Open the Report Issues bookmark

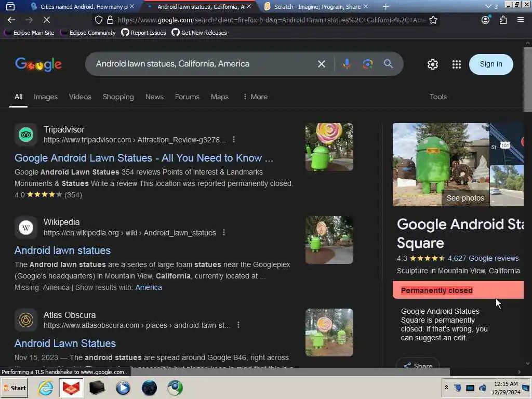click(144, 33)
